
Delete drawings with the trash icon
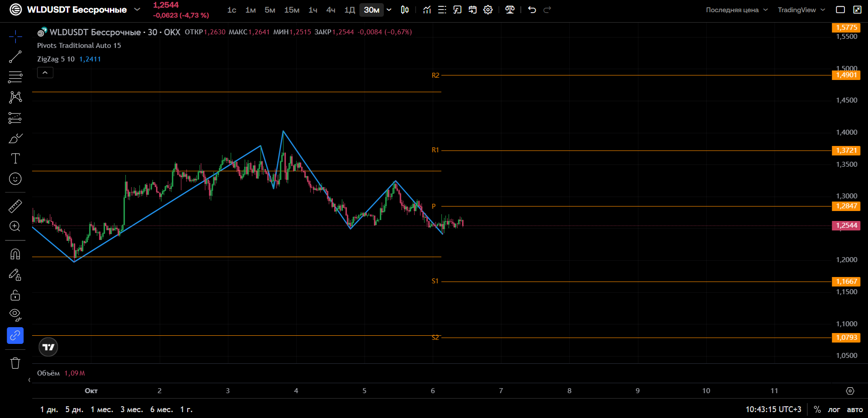[x=15, y=363]
